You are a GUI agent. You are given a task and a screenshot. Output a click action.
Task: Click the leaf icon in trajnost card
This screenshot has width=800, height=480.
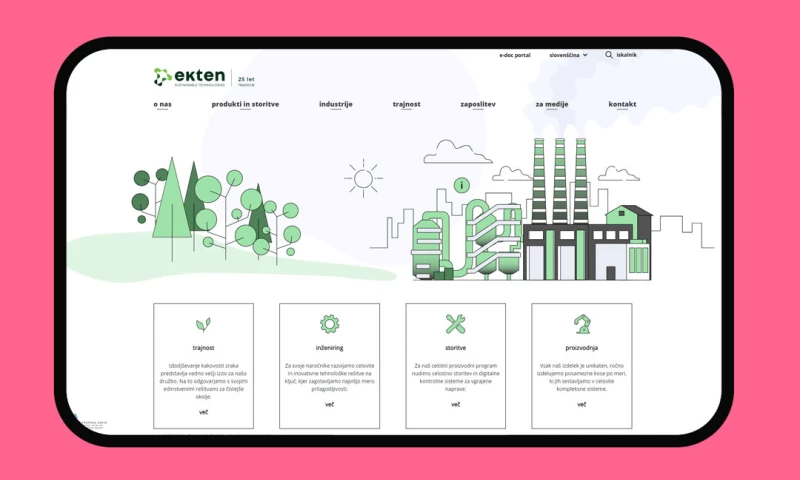pyautogui.click(x=203, y=324)
